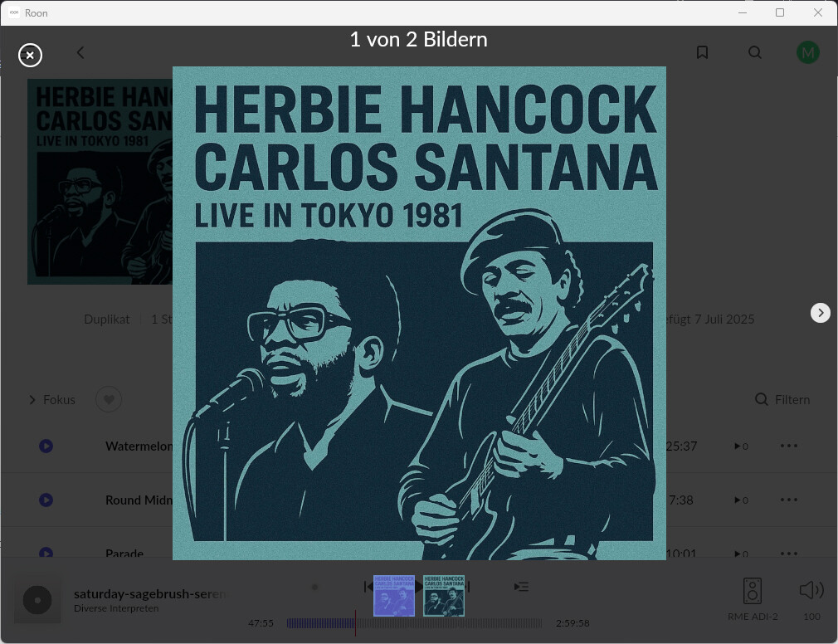Viewport: 838px width, 644px height.
Task: Play the Round Midnight track
Action: 46,500
